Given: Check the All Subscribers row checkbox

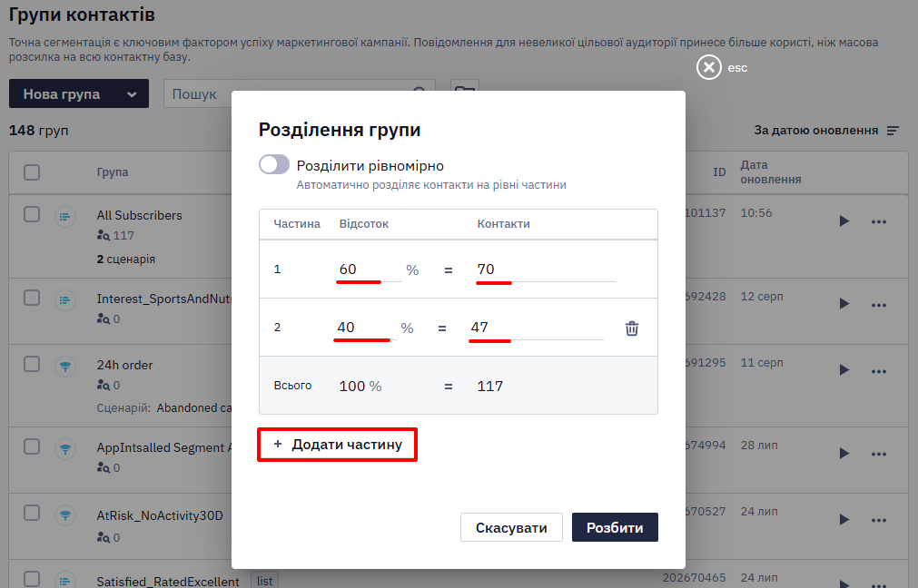Looking at the screenshot, I should tap(32, 214).
